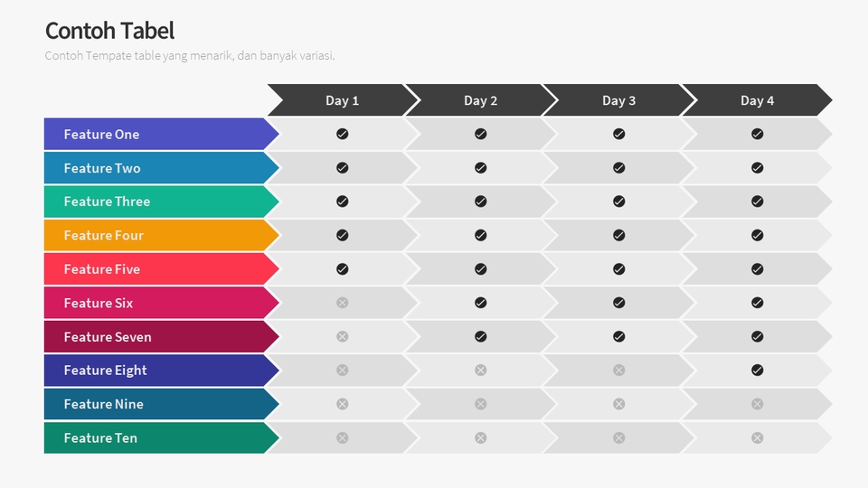The height and width of the screenshot is (488, 868).
Task: Click the Day 4 header arrow
Action: 757,100
